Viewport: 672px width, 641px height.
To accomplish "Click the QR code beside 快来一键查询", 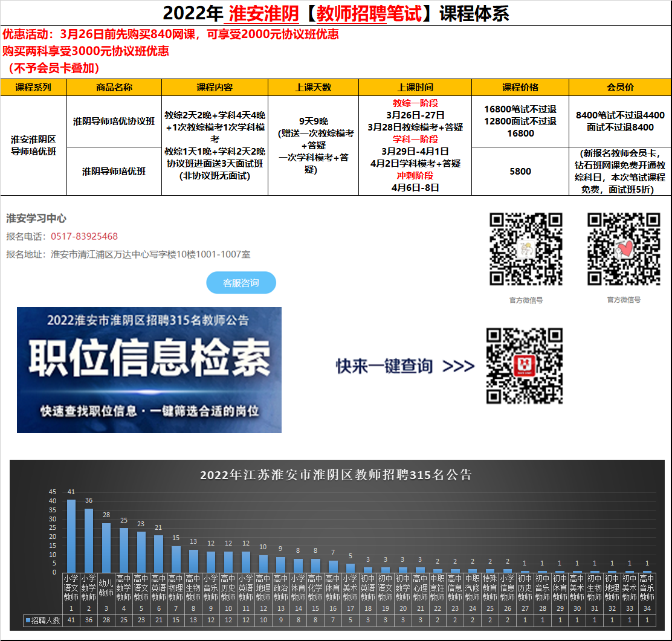I will tap(524, 366).
